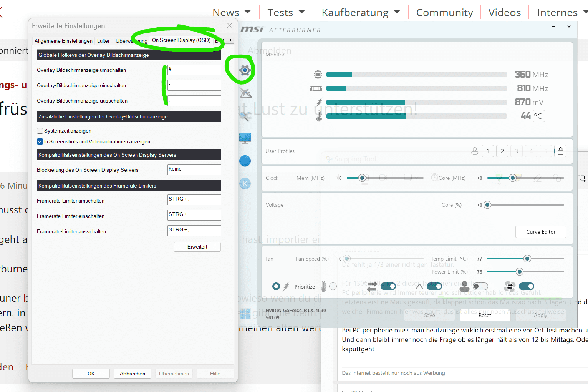Click Snipping Tool crop icon at right edge
The height and width of the screenshot is (392, 588).
(x=582, y=178)
